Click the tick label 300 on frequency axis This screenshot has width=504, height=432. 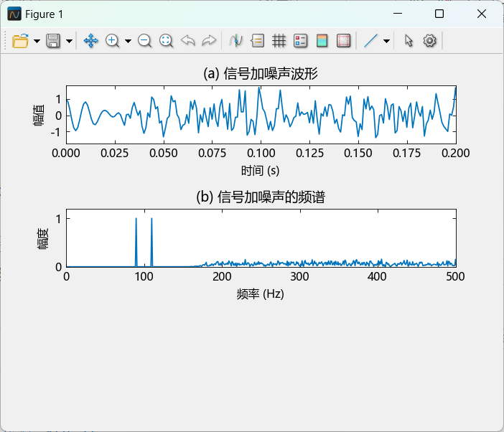pyautogui.click(x=299, y=276)
